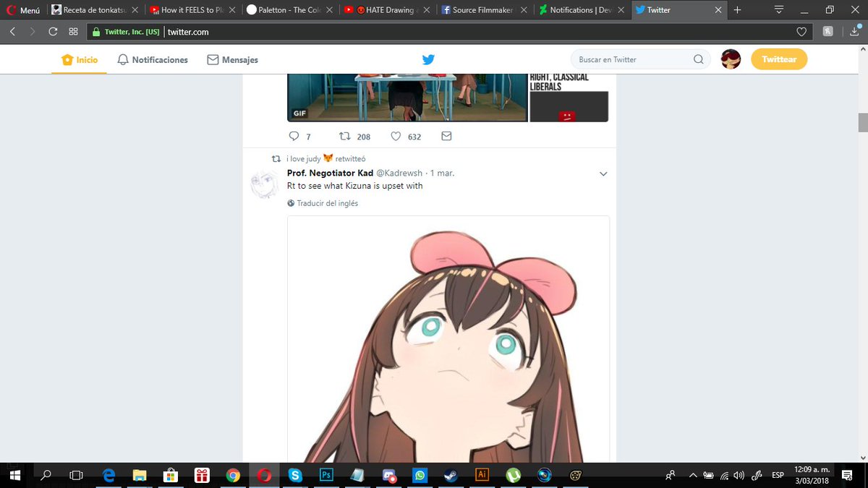Screen dimensions: 868x488
Task: Open Notificaciones page
Action: tap(153, 60)
